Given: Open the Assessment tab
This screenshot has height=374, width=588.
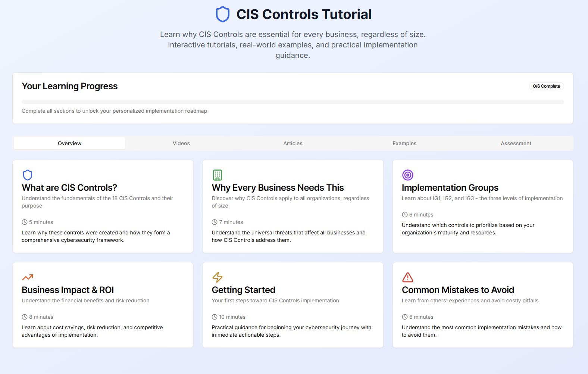Looking at the screenshot, I should tap(516, 143).
